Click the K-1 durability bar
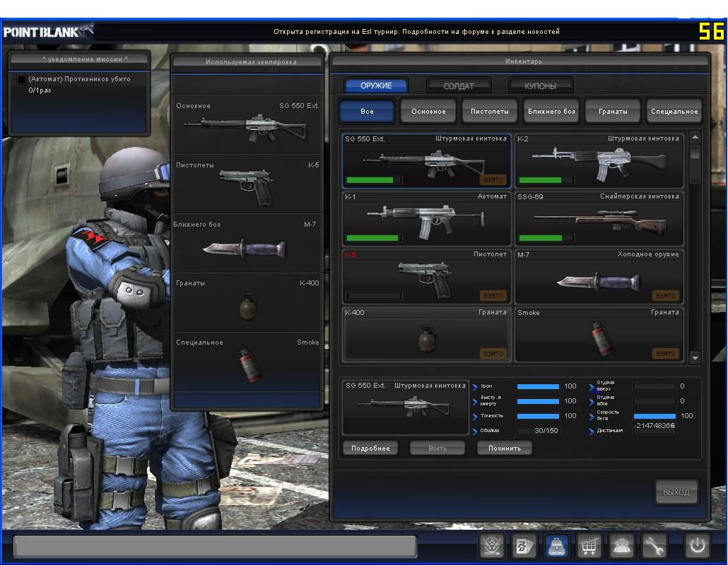Screen dimensions: 728x565 374,238
